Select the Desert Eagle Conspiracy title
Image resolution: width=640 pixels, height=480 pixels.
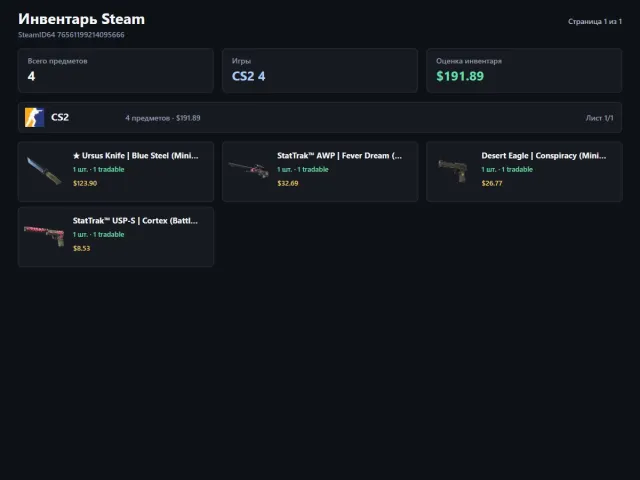click(x=544, y=156)
